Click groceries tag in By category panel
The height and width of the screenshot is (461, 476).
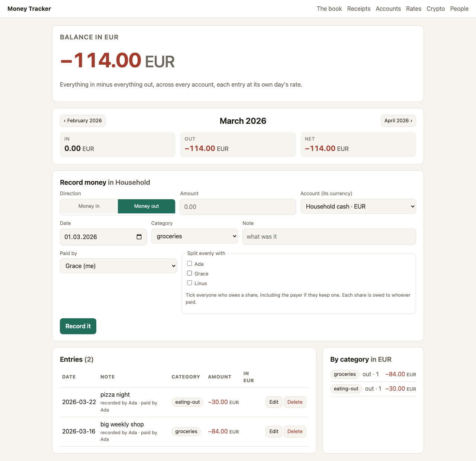pos(345,374)
